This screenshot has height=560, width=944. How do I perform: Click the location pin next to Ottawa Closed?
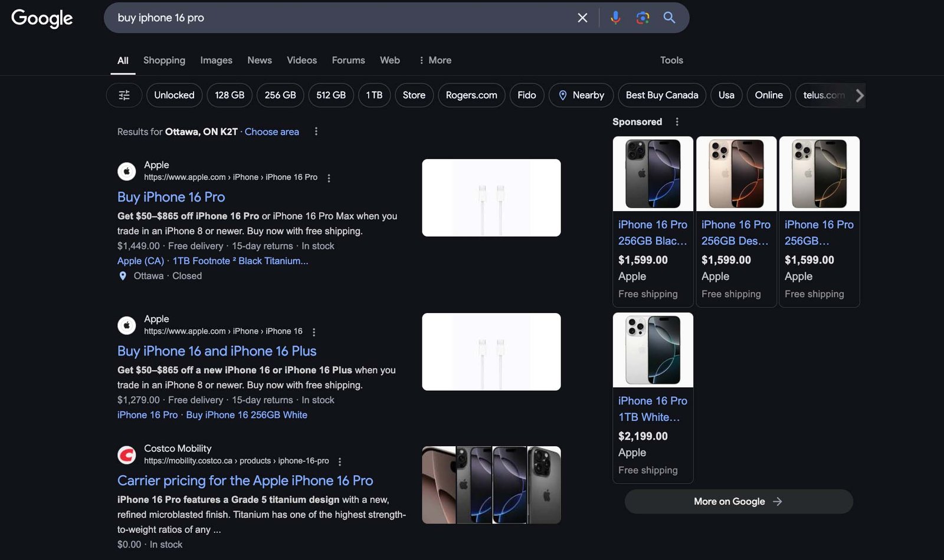coord(123,276)
